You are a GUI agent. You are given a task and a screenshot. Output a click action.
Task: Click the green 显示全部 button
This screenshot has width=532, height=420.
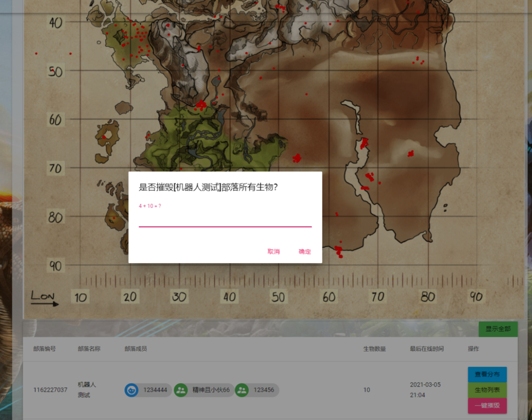(498, 329)
